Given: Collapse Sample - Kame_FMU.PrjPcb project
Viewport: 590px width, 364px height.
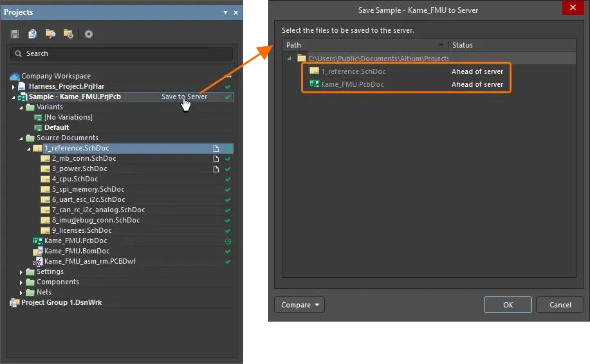Looking at the screenshot, I should coord(13,97).
